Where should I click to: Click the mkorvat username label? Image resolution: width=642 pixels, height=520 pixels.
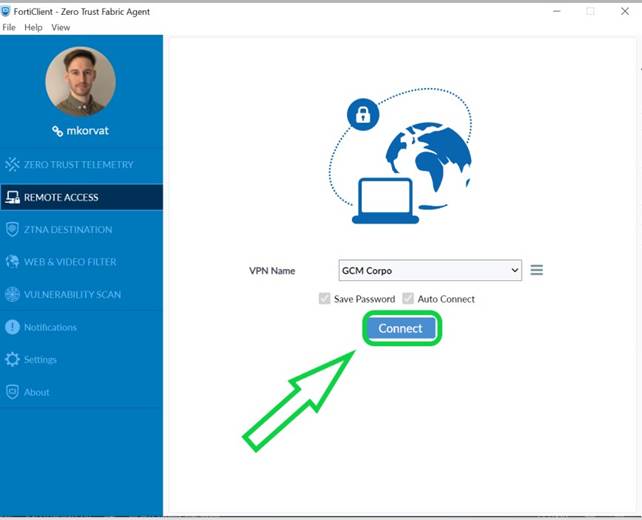pos(88,131)
